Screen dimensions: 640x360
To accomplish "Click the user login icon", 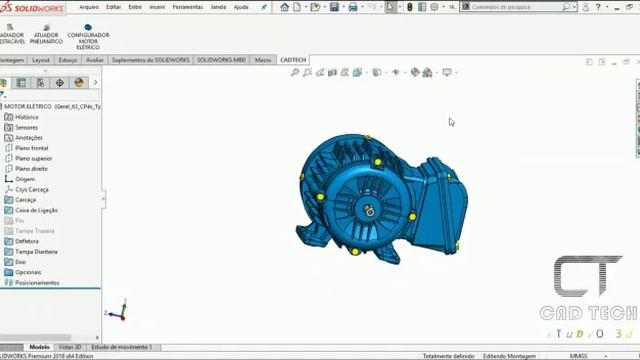I will coord(586,7).
